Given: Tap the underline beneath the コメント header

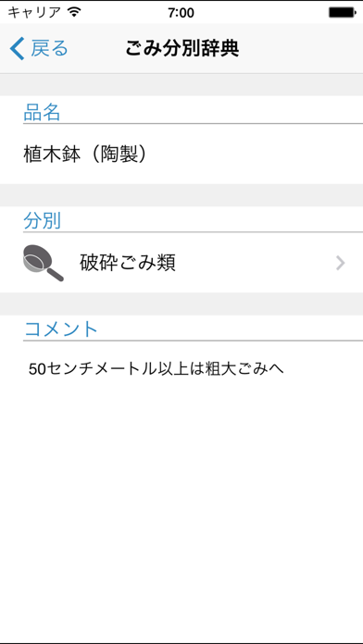Looking at the screenshot, I should [x=193, y=341].
